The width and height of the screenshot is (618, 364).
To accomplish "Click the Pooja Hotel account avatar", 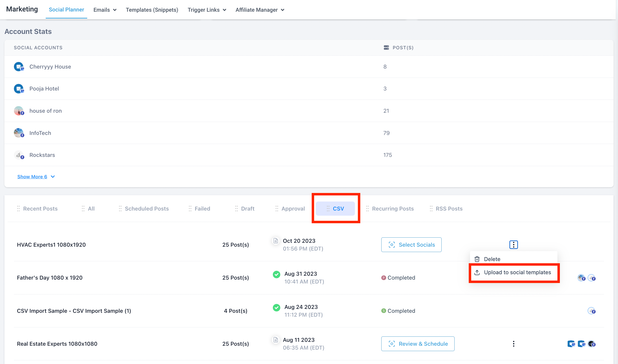I will tap(19, 89).
